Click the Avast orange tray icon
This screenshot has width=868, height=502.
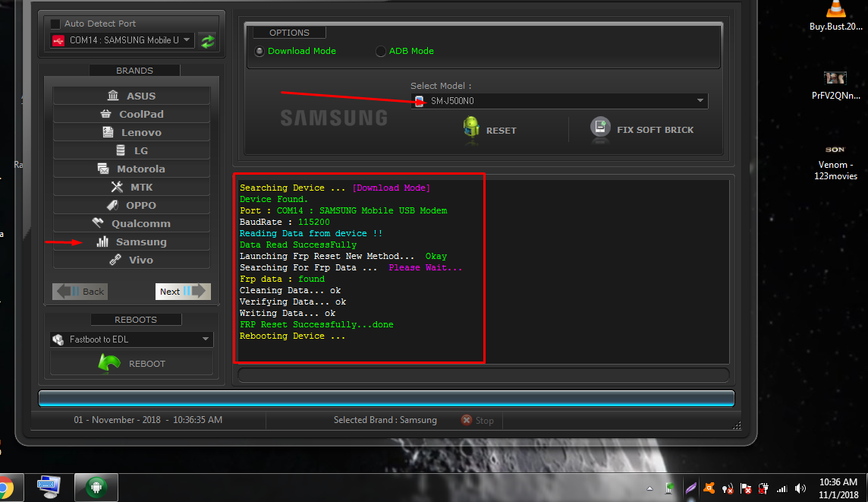pyautogui.click(x=709, y=488)
